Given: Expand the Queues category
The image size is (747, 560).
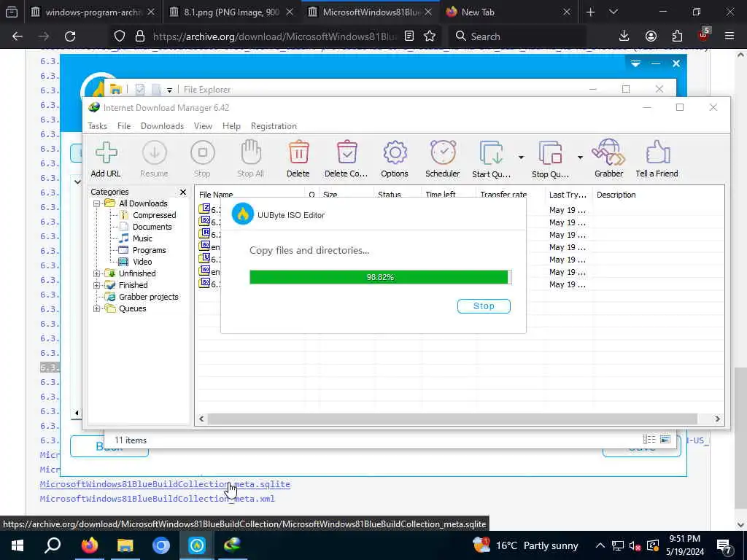Looking at the screenshot, I should pos(96,308).
